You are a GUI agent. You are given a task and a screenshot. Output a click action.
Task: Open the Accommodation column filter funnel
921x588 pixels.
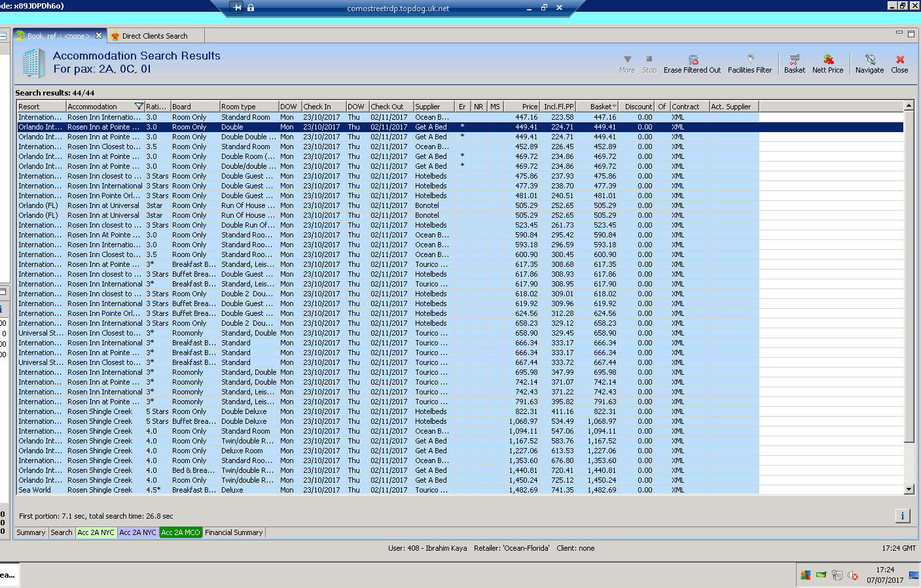(139, 107)
